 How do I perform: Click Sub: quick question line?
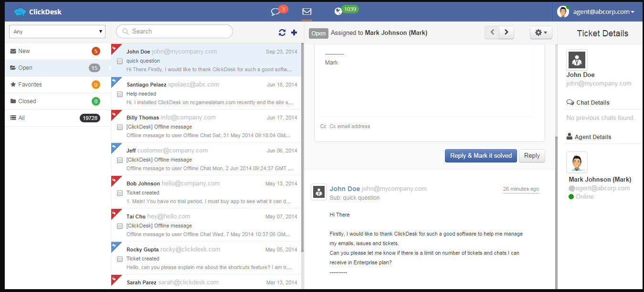pyautogui.click(x=355, y=198)
